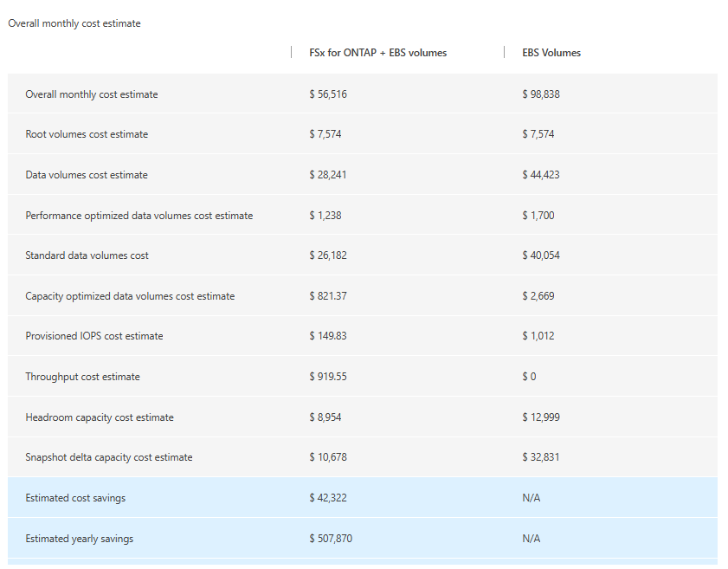Select the $ 2,669 capacity optimized value
Viewport: 728px width, 569px height.
tap(538, 296)
